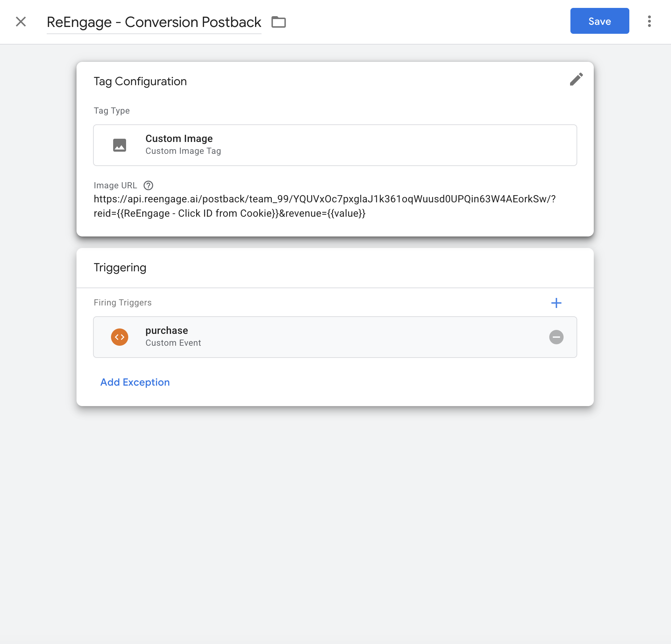The width and height of the screenshot is (671, 644).
Task: Open the folder selection icon beside the tag name
Action: [x=278, y=22]
